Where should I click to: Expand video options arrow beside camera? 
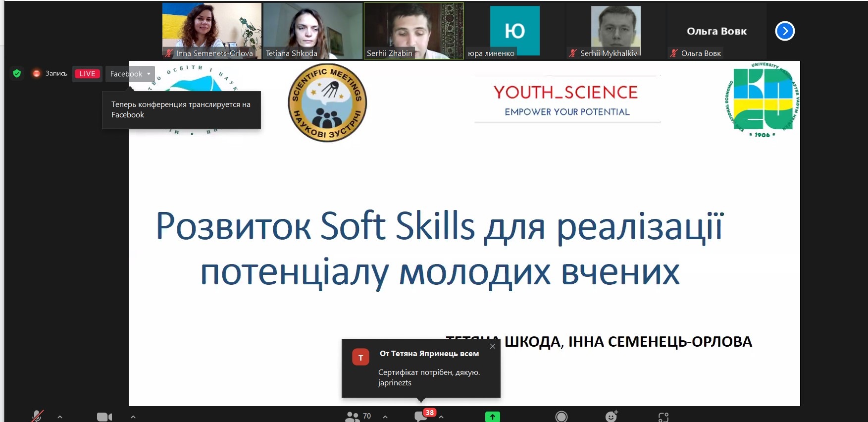click(133, 417)
